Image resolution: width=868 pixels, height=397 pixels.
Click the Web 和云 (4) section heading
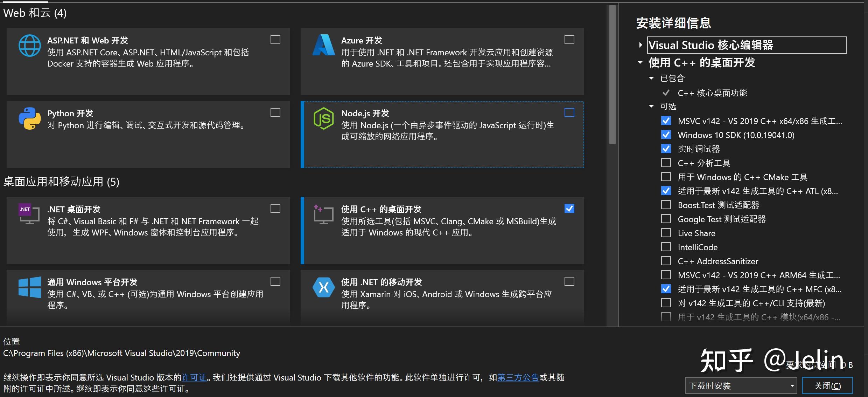35,13
